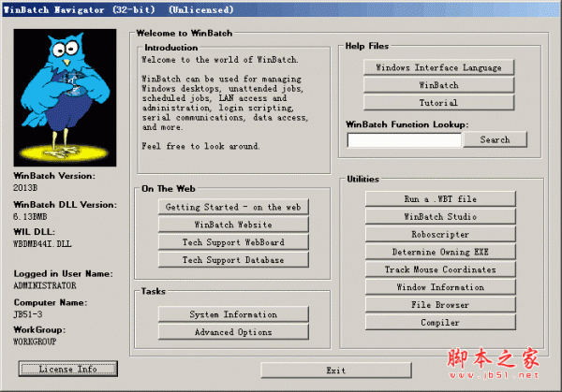Open Advanced Options
This screenshot has height=392, width=562.
[233, 332]
